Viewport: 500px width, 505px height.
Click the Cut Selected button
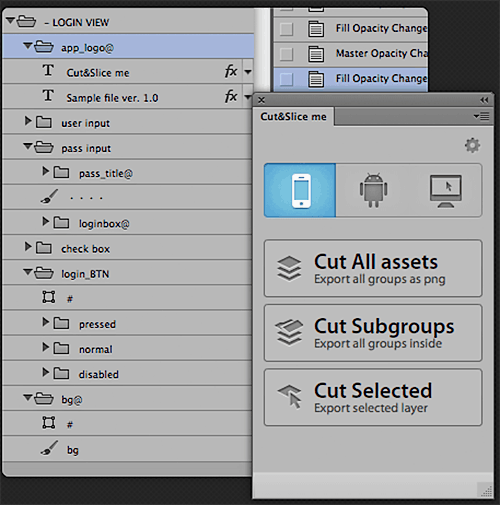[373, 397]
